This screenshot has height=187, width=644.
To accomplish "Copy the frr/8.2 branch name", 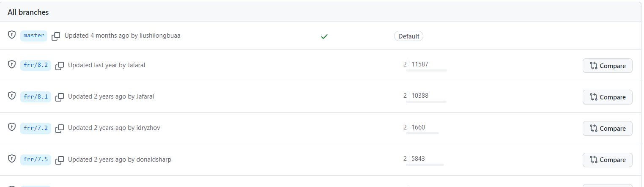I will 60,66.
